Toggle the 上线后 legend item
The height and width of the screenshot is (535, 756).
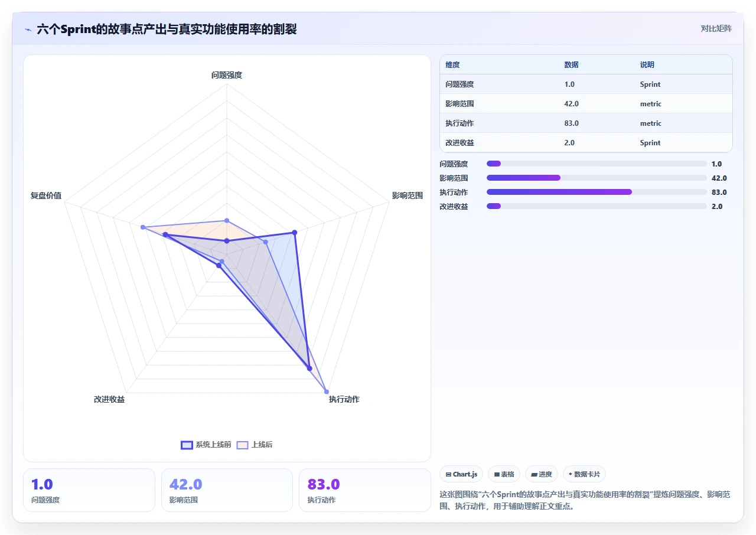pyautogui.click(x=255, y=445)
